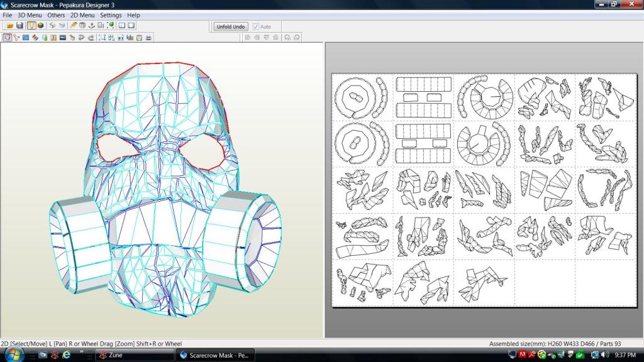Switch to the Zune taskbar button
Screen dimensions: 644x362
coord(135,355)
